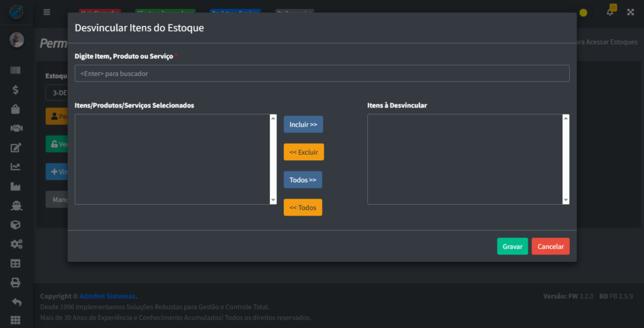The width and height of the screenshot is (644, 328).
Task: Toggle fullscreen with the expand arrows icon
Action: 630,12
